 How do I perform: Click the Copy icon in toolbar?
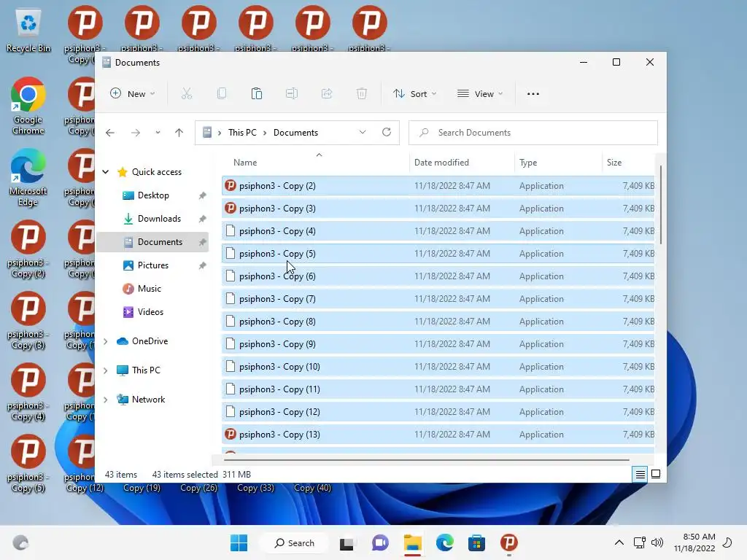click(x=222, y=94)
